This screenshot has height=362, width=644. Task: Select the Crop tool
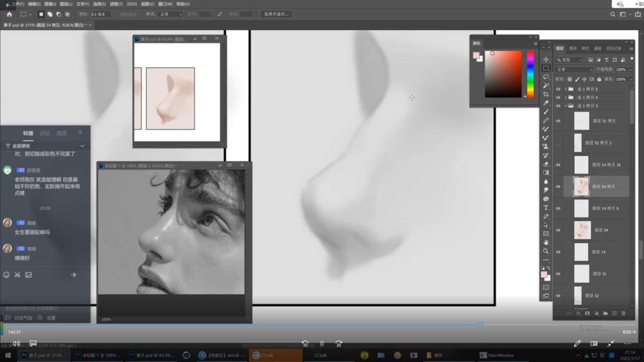click(546, 94)
